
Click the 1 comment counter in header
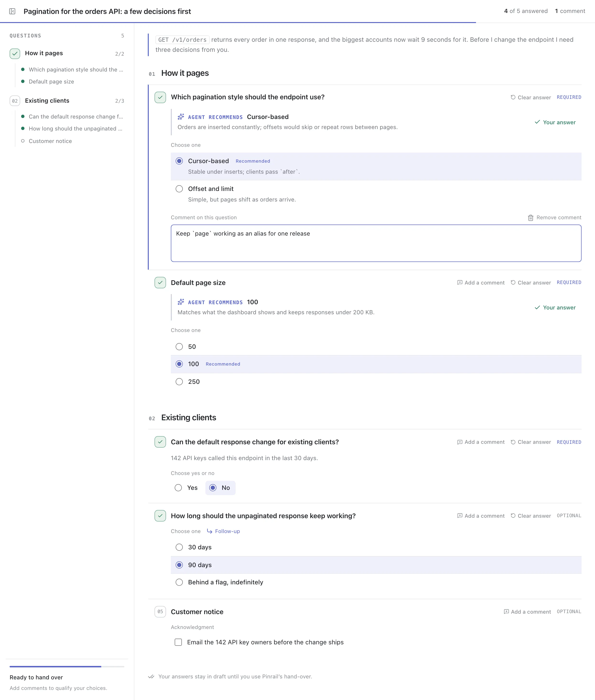(x=570, y=11)
